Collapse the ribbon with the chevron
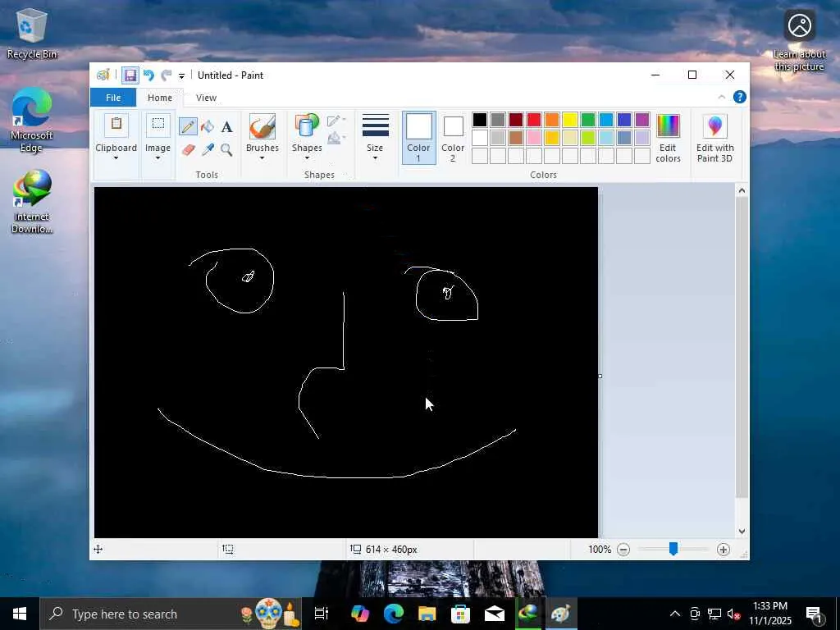The image size is (840, 630). pos(722,98)
